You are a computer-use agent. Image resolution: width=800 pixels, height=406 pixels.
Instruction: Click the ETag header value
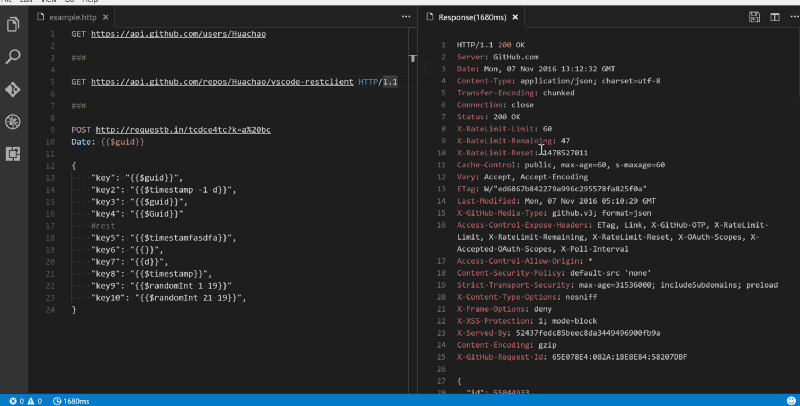(565, 189)
